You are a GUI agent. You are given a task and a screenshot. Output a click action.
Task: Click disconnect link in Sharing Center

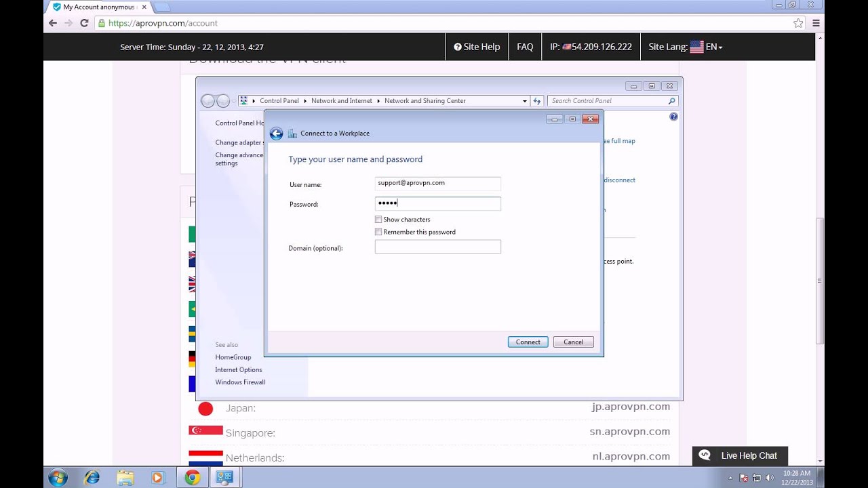[619, 180]
